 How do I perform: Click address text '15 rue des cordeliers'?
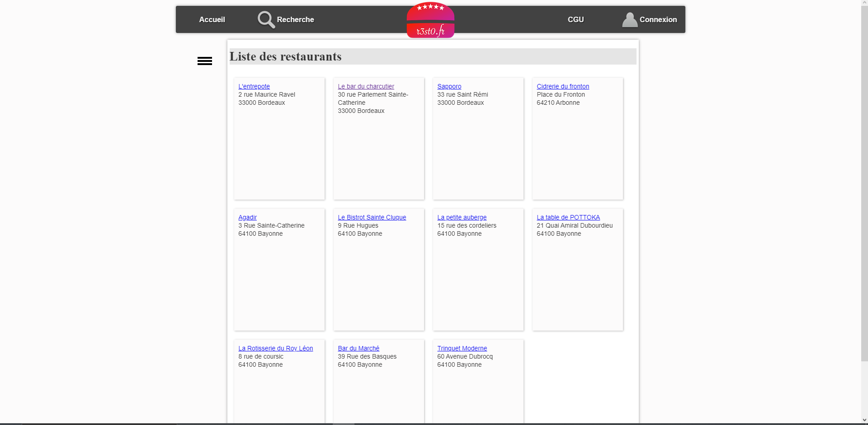467,225
